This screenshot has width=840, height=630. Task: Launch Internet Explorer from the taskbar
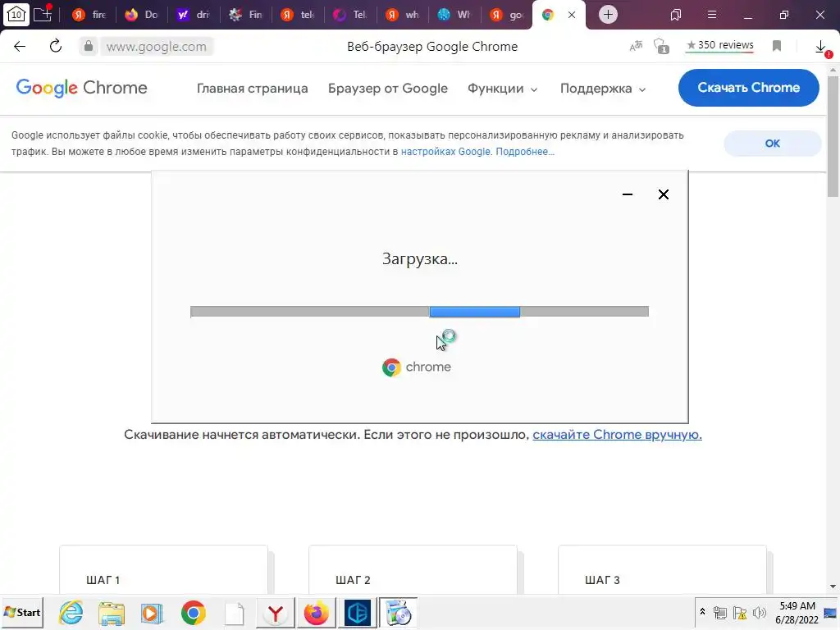tap(71, 613)
